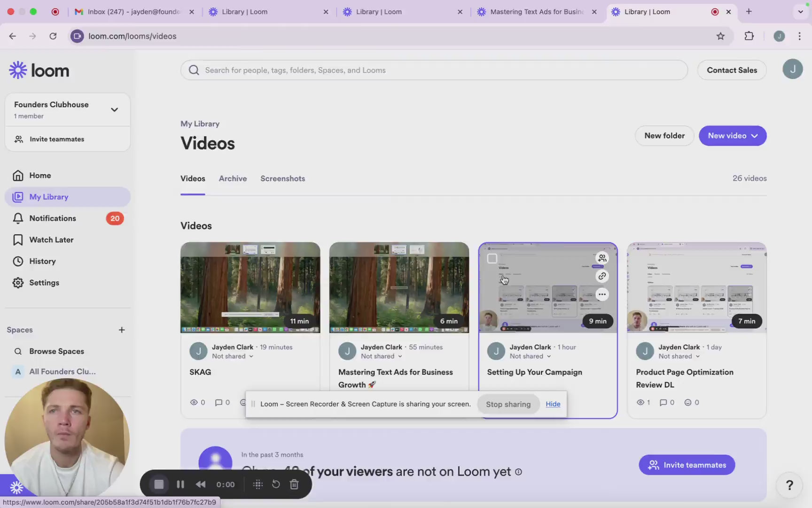
Task: Stop the Loom recording
Action: click(x=159, y=484)
